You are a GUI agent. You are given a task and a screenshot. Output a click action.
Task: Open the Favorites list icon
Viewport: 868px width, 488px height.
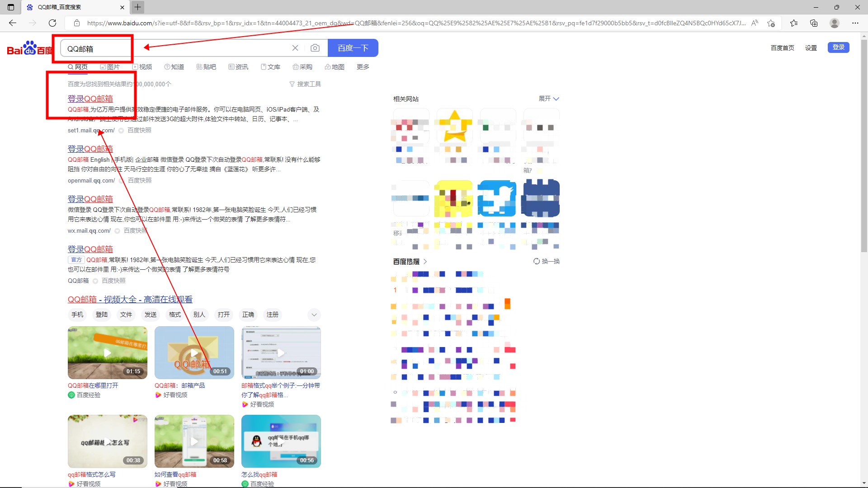(x=794, y=23)
